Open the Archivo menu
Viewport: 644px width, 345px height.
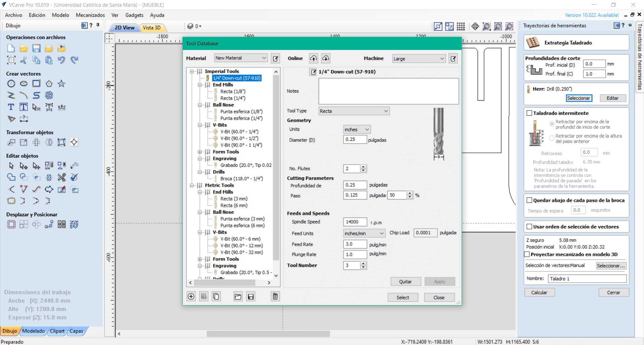[x=13, y=15]
